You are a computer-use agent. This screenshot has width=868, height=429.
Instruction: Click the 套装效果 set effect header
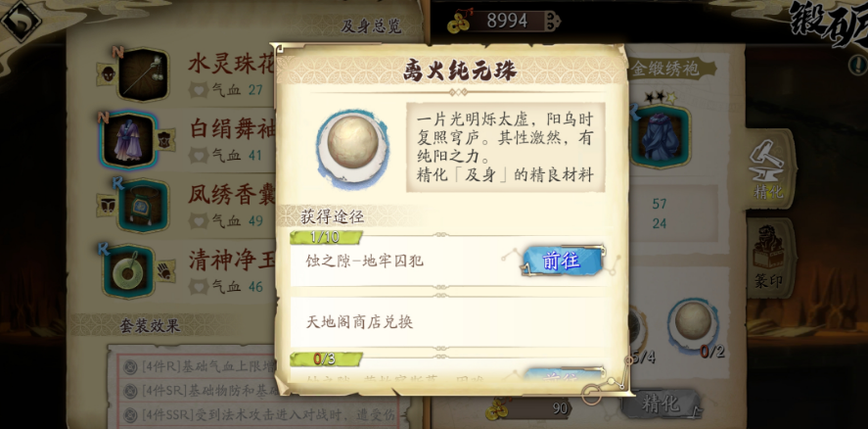[x=150, y=326]
